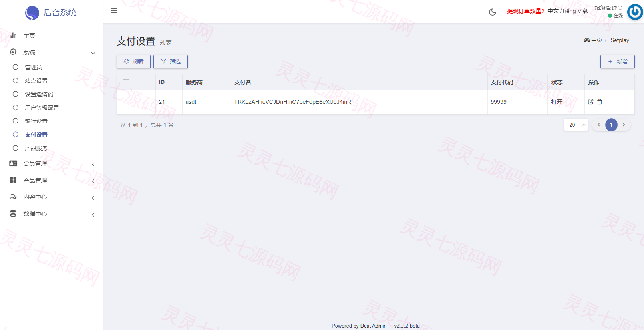Expand the 会员管理 menu
The width and height of the screenshot is (644, 330).
(x=93, y=164)
